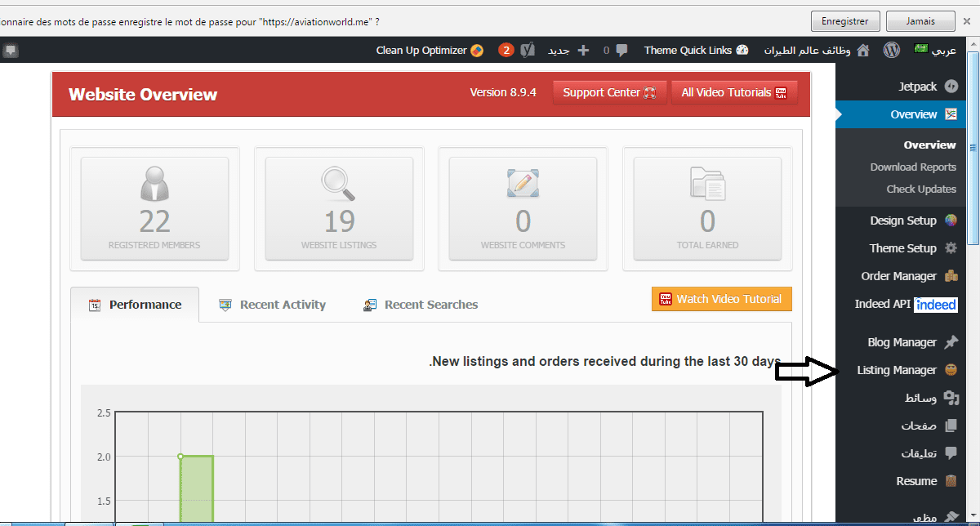Click the Website Listings magnifier tile

339,208
